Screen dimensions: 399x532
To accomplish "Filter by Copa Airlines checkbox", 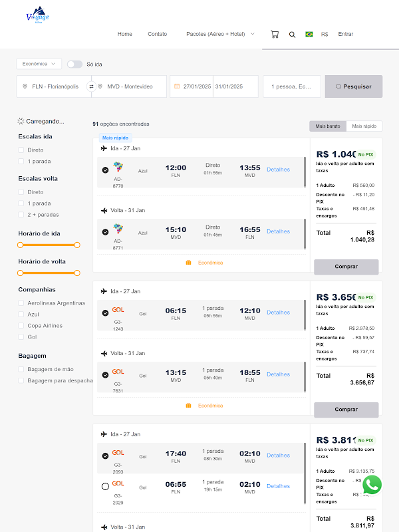I will coord(21,325).
